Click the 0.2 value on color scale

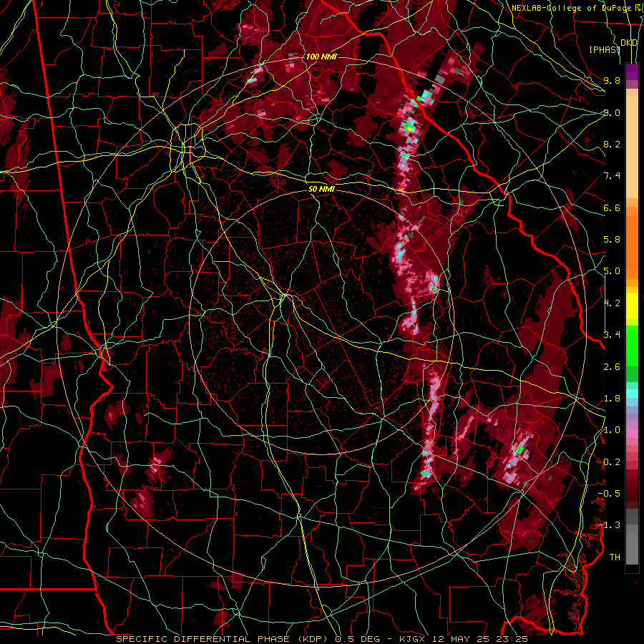pos(612,462)
